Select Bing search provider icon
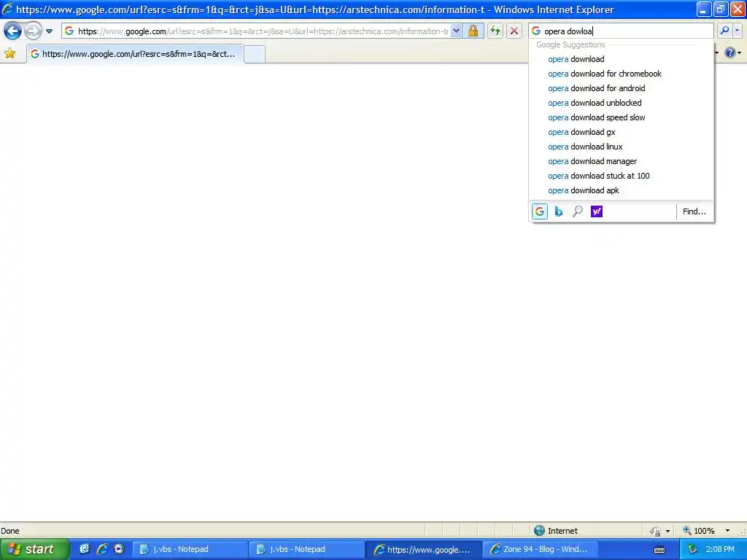The image size is (747, 560). pos(559,211)
